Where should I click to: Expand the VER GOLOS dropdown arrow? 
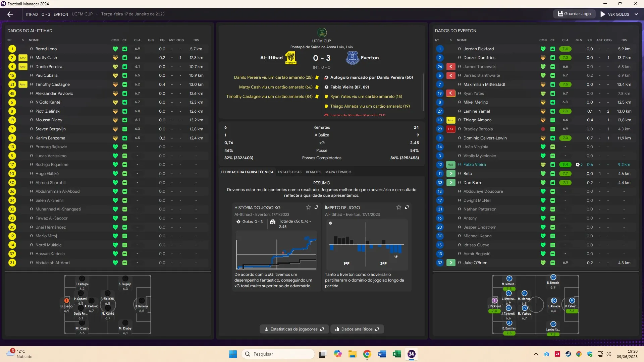[x=636, y=14]
